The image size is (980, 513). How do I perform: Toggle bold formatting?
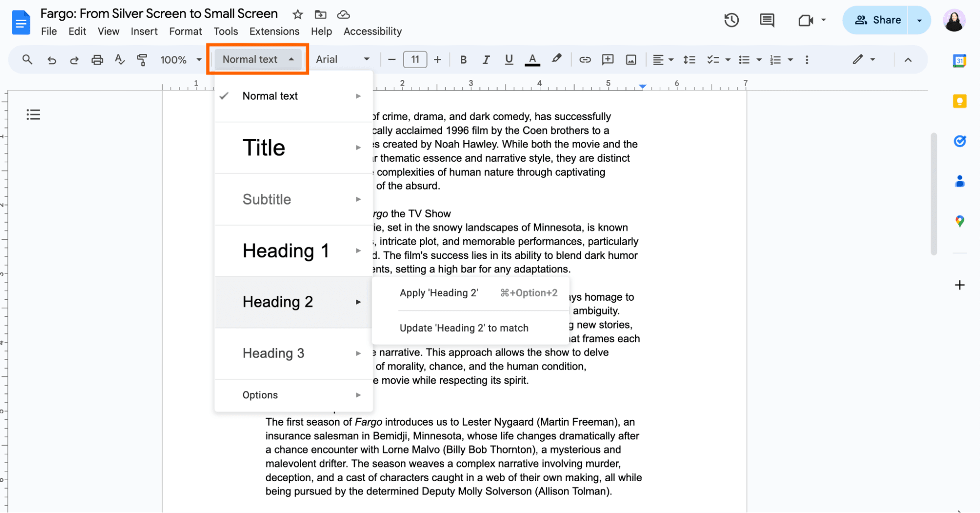coord(463,60)
